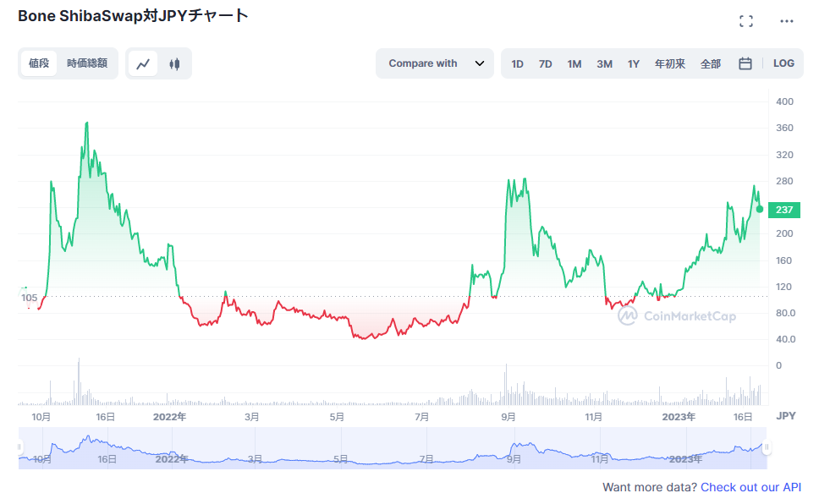The image size is (819, 504).
Task: Click the 105 baseline price label
Action: [x=30, y=298]
